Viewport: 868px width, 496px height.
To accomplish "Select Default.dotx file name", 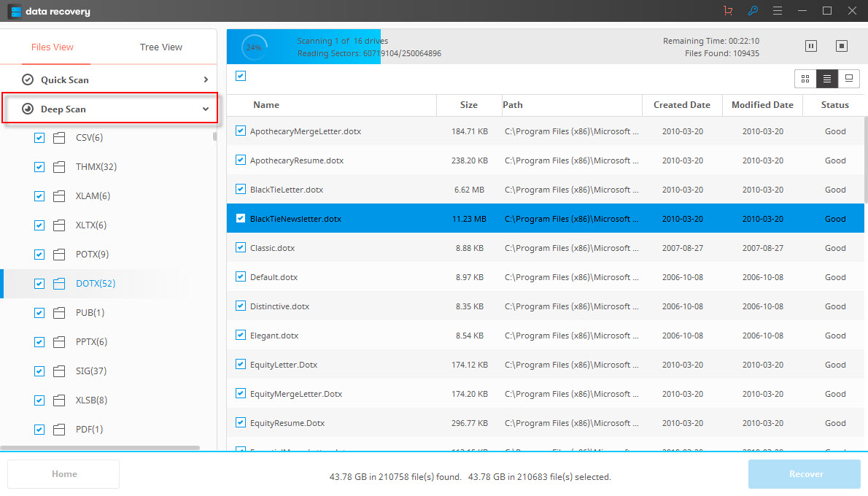I will pos(274,277).
